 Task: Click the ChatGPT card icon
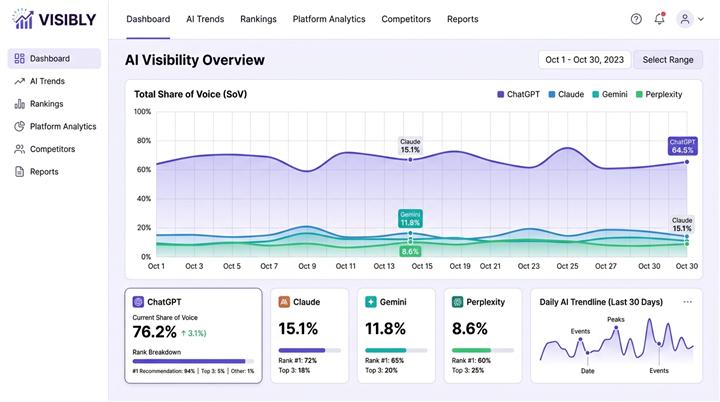click(138, 302)
